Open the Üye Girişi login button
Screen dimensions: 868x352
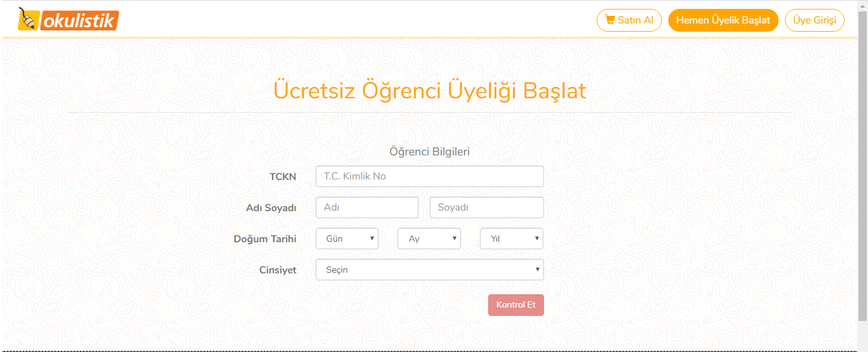pos(815,20)
